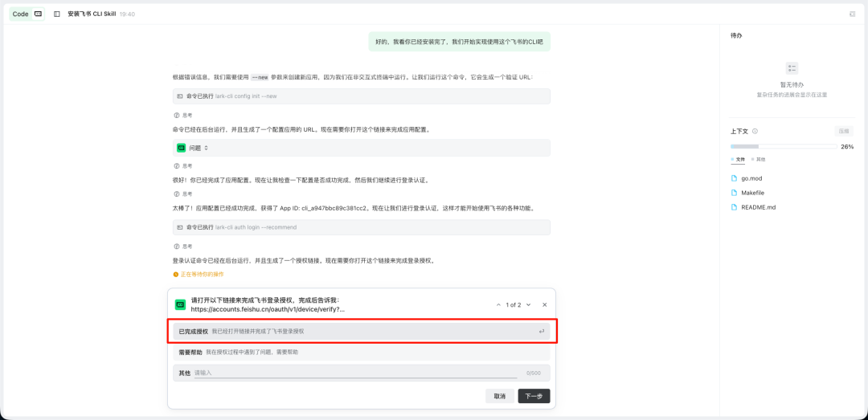This screenshot has height=420, width=868.
Task: Click the go.mod file icon
Action: click(734, 178)
